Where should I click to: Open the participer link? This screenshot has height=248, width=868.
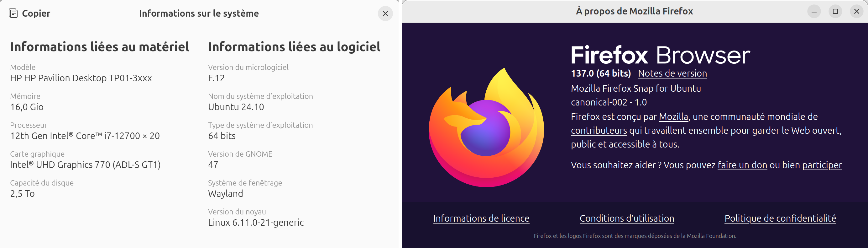[x=822, y=165]
